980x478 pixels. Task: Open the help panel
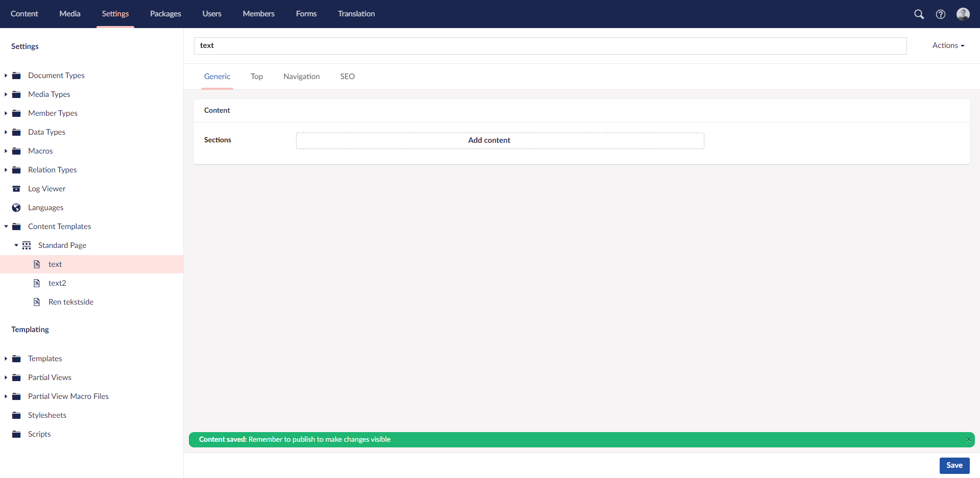942,14
